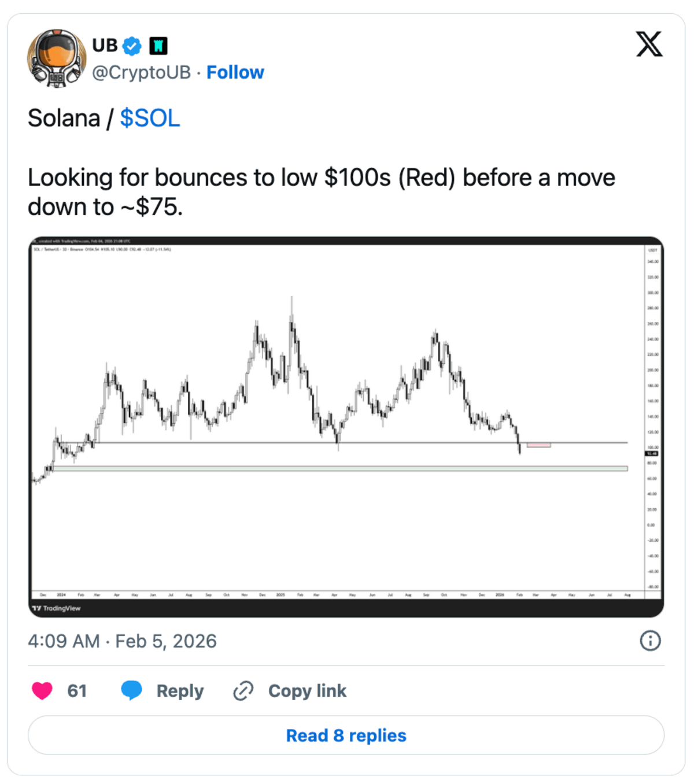Viewport: 694px width, 784px height.
Task: Click the Copy link text
Action: 307,691
